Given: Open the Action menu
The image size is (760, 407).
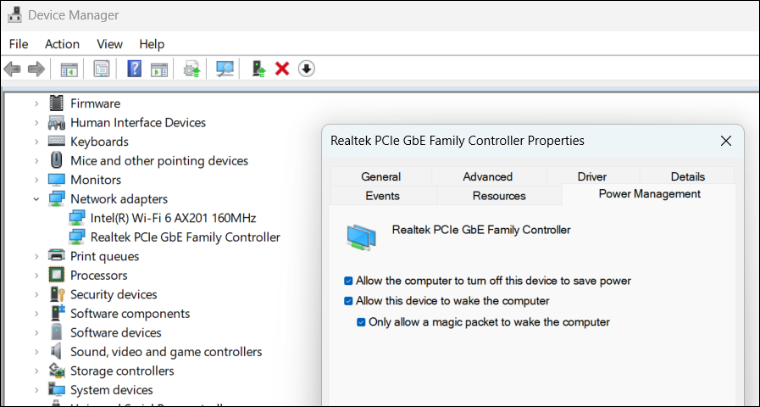Looking at the screenshot, I should [x=62, y=44].
